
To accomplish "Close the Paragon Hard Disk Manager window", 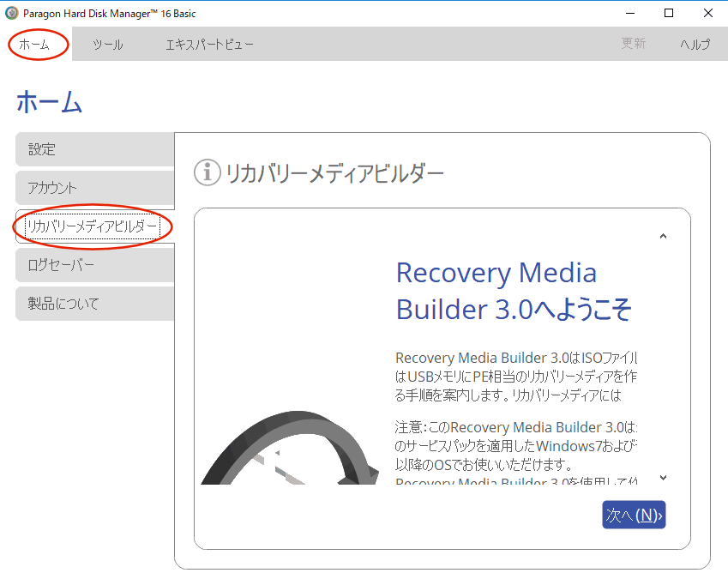I will pyautogui.click(x=708, y=13).
